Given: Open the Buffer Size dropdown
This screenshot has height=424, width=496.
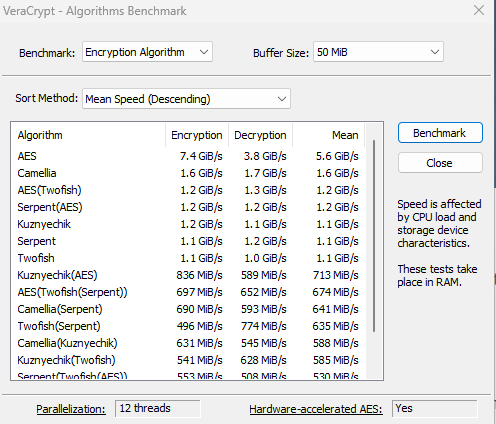Looking at the screenshot, I should click(x=378, y=52).
